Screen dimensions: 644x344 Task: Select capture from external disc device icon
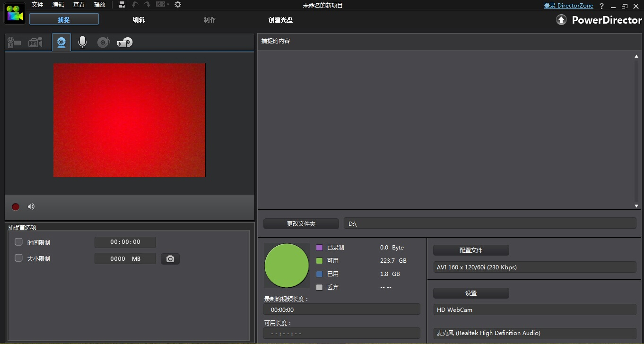[x=125, y=43]
